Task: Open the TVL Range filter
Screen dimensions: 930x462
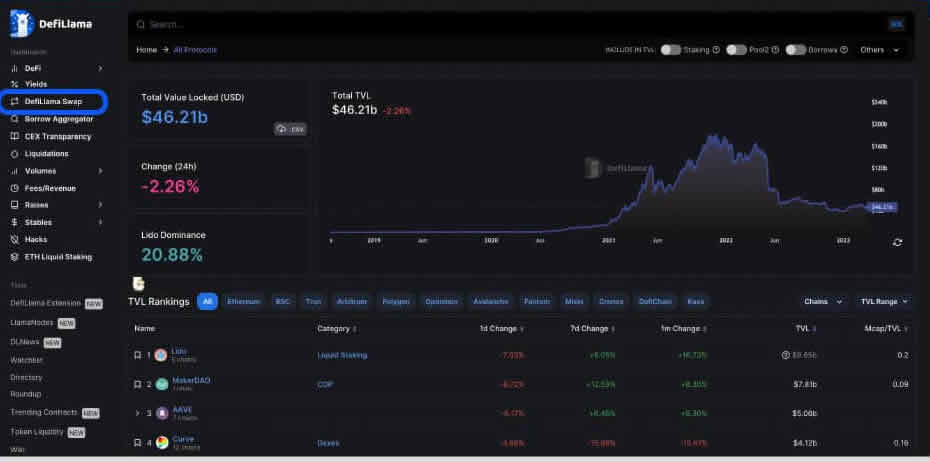Action: point(885,301)
